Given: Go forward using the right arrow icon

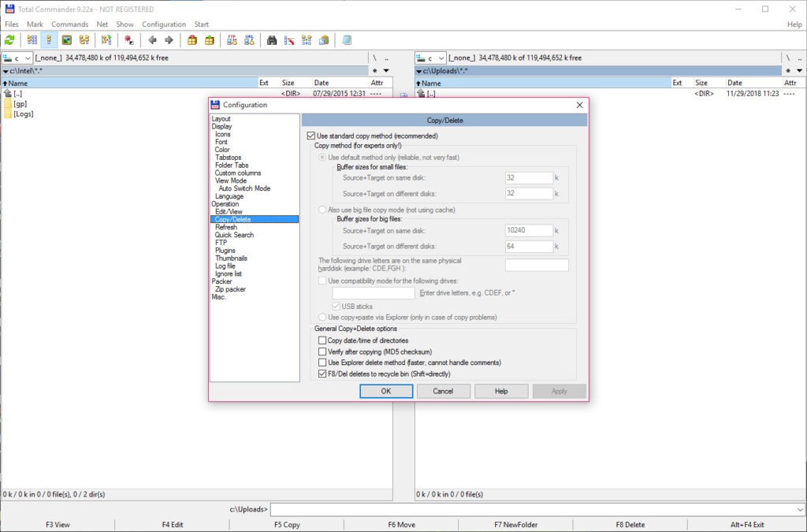Looking at the screenshot, I should click(169, 40).
